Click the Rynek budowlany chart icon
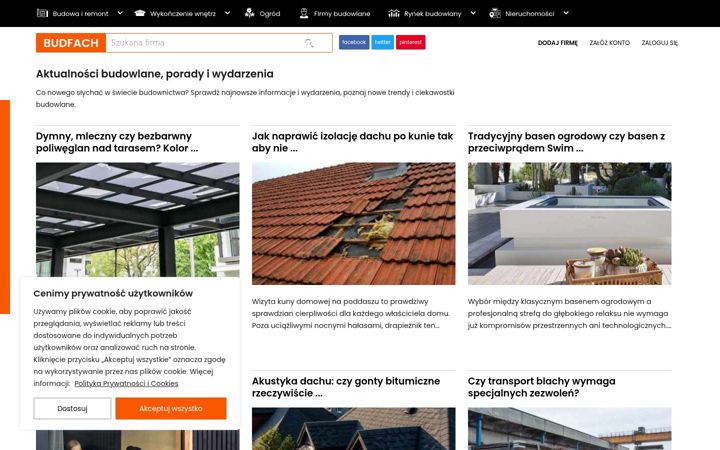Image resolution: width=720 pixels, height=450 pixels. tap(394, 13)
